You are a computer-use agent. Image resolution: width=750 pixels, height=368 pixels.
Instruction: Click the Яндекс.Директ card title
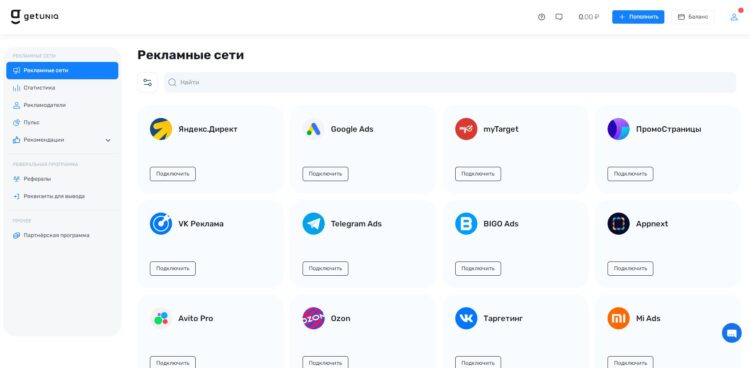point(208,129)
